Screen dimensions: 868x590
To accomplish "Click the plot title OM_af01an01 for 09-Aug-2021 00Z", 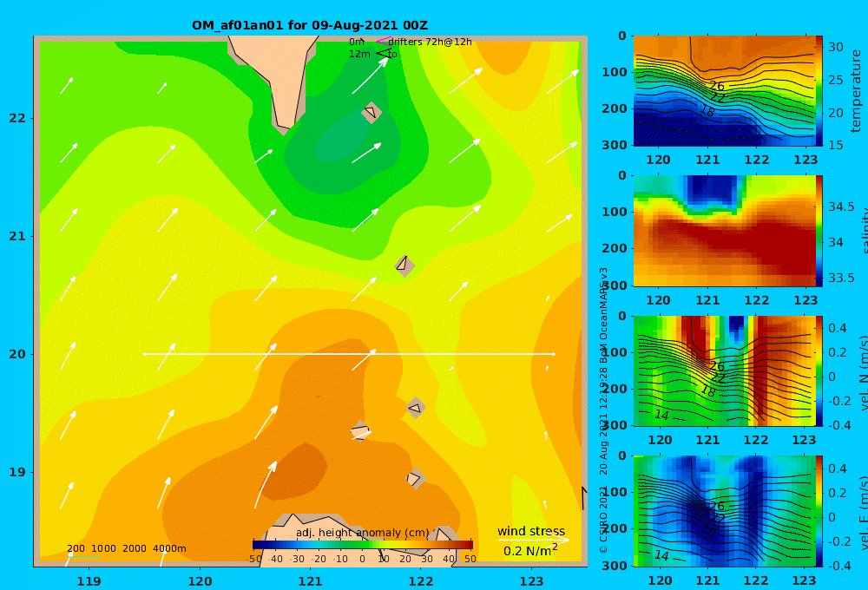I will coord(310,25).
